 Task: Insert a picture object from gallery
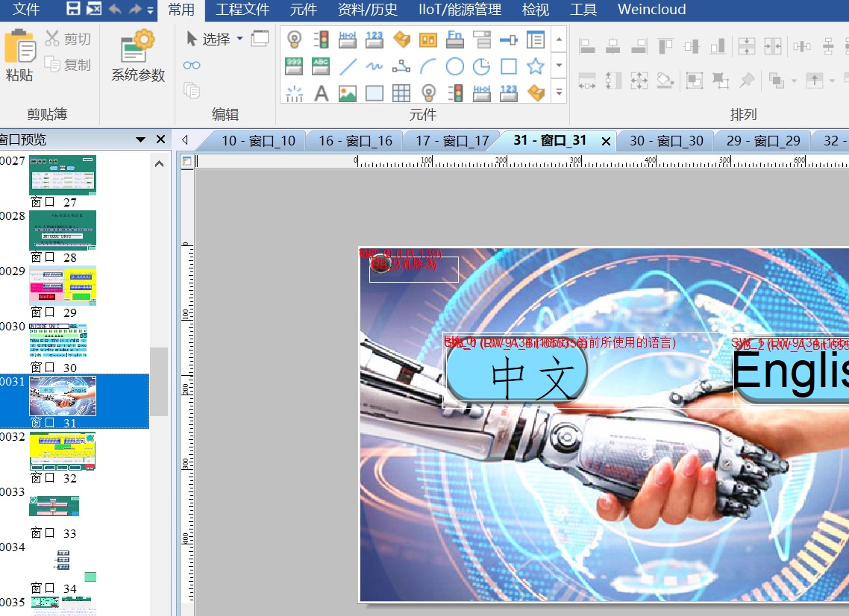pos(348,93)
